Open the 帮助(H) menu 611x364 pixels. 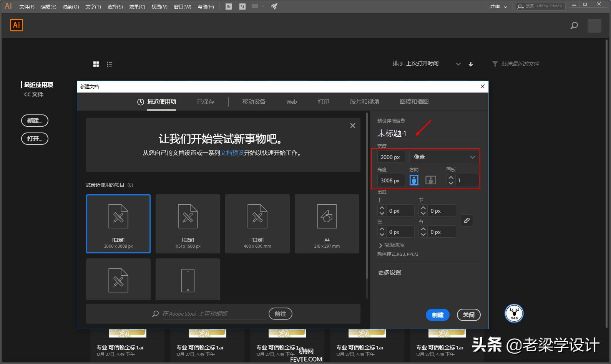(x=206, y=7)
